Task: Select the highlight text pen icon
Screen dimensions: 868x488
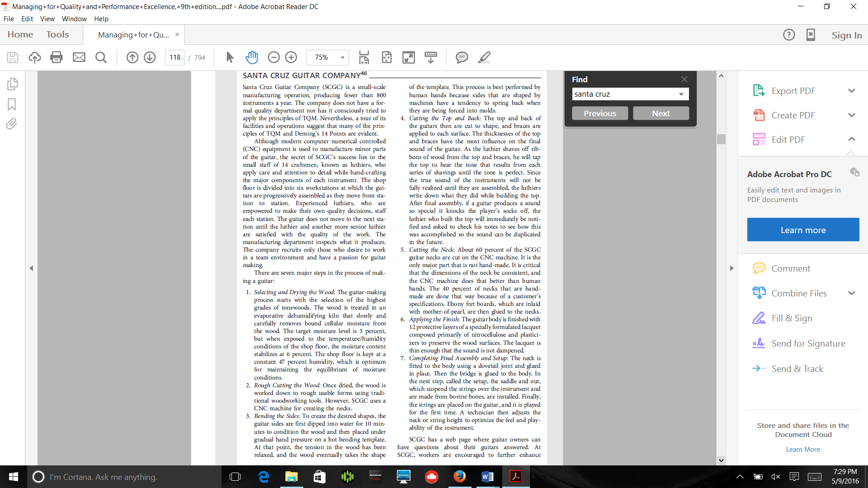Action: [x=484, y=57]
